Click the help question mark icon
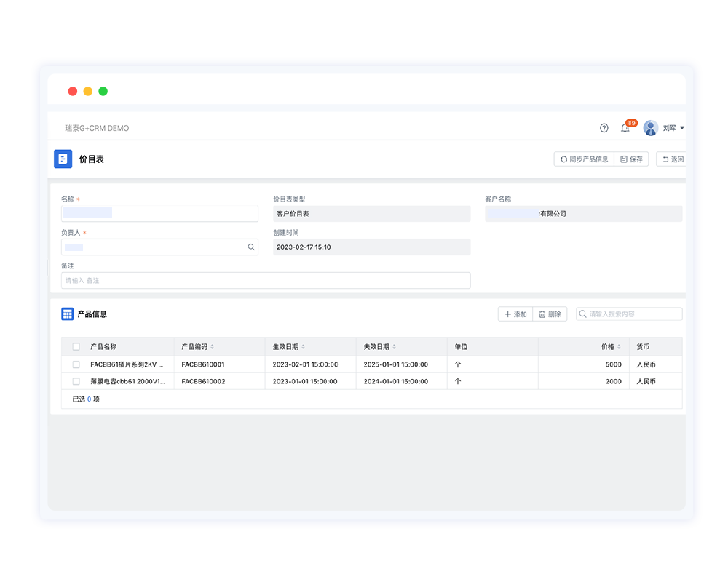The image size is (728, 582). pyautogui.click(x=604, y=128)
